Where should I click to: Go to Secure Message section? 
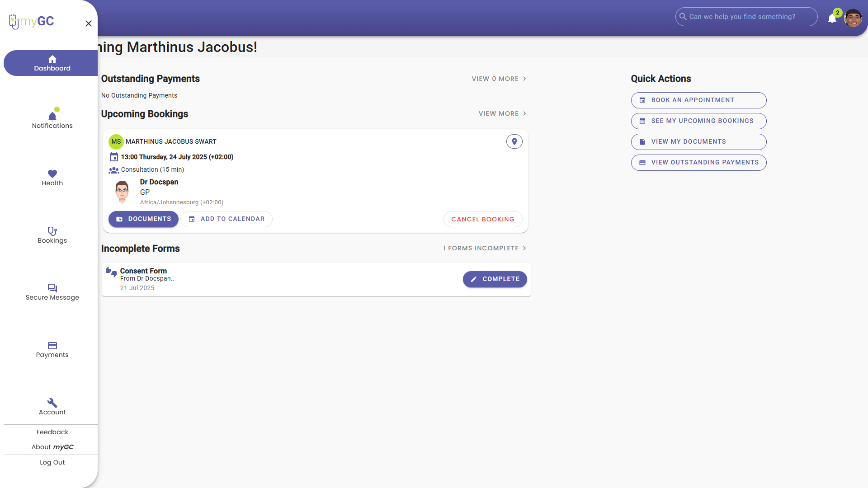52,292
